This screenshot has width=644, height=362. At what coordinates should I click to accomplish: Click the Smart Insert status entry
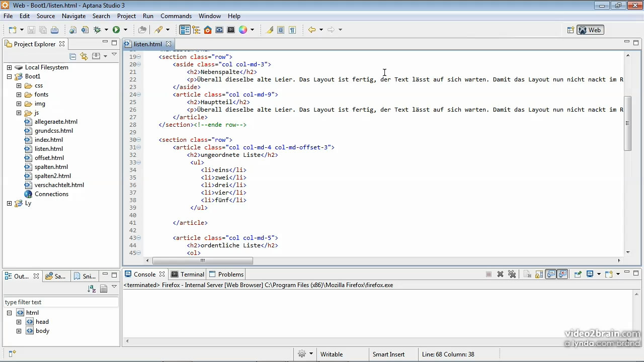coord(388,354)
